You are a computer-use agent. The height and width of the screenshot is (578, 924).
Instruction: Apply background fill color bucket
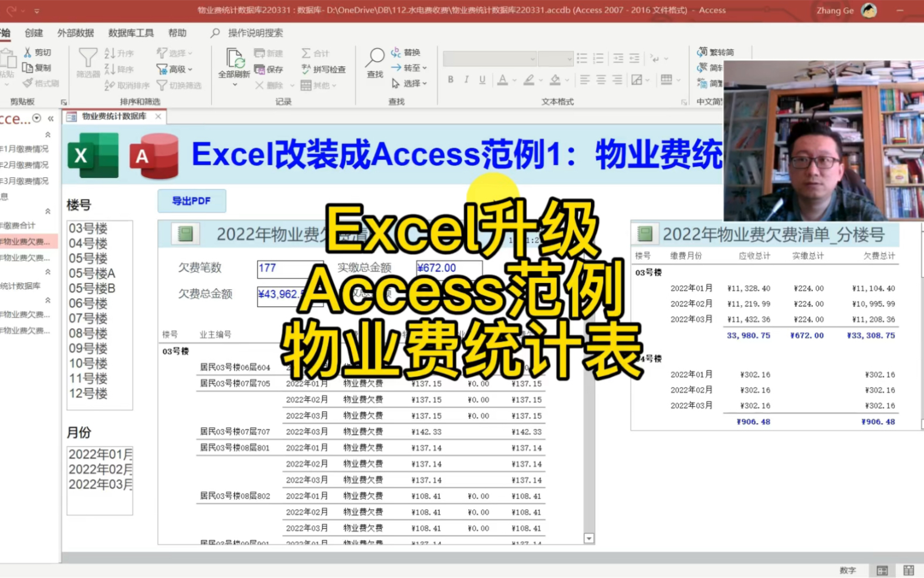click(x=555, y=79)
